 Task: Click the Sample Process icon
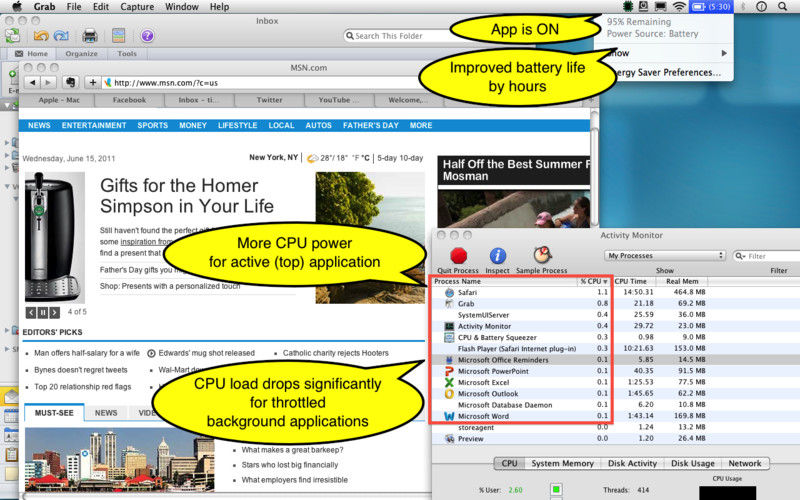click(543, 256)
